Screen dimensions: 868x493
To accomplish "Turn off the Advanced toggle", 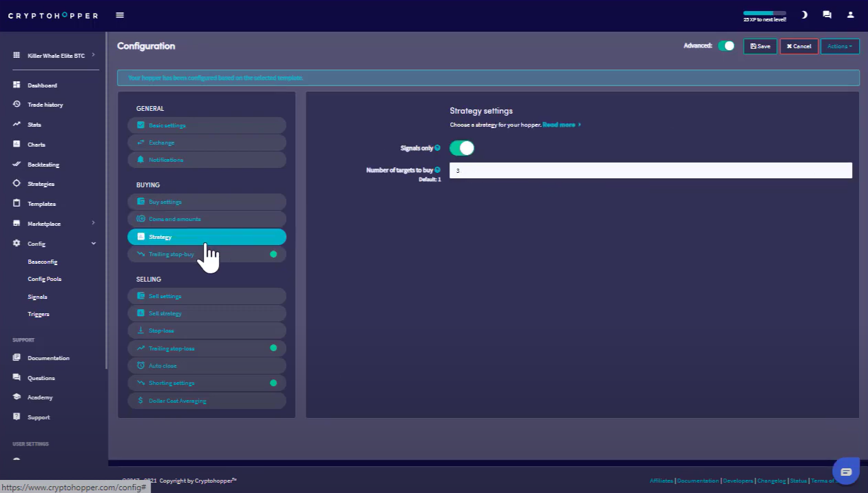I will click(x=726, y=46).
